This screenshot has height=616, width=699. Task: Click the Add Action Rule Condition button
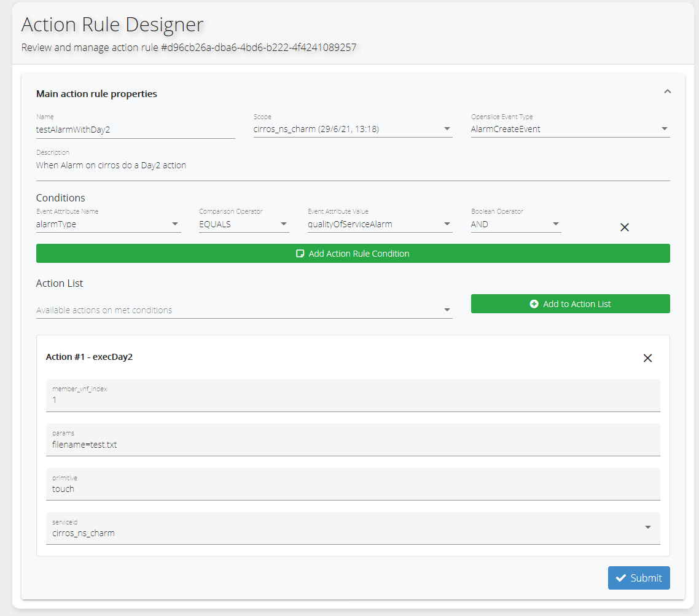[353, 254]
